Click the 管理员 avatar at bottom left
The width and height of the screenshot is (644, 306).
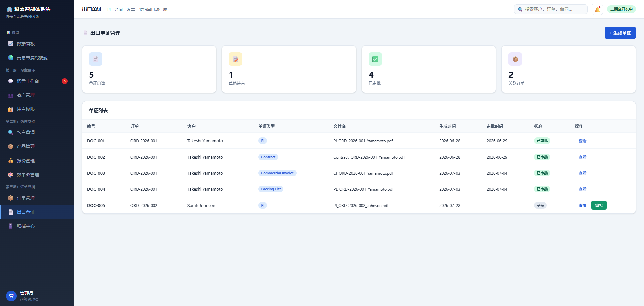11,296
